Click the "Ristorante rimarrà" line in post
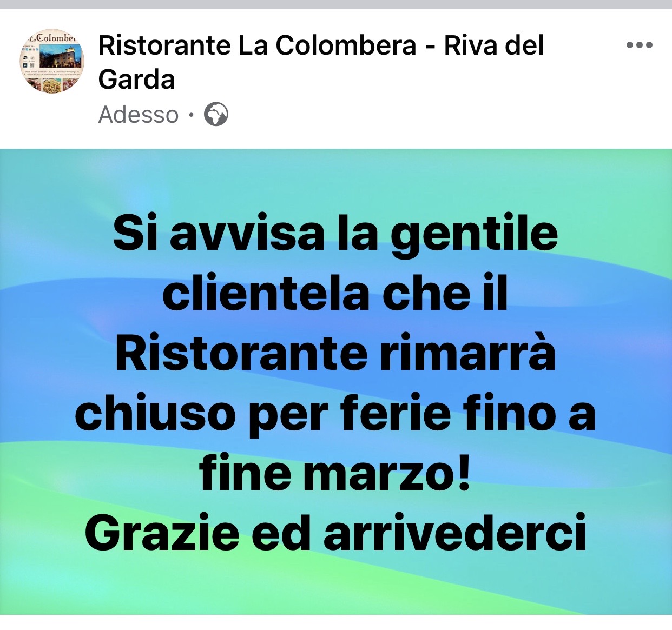This screenshot has width=672, height=630. [x=335, y=354]
